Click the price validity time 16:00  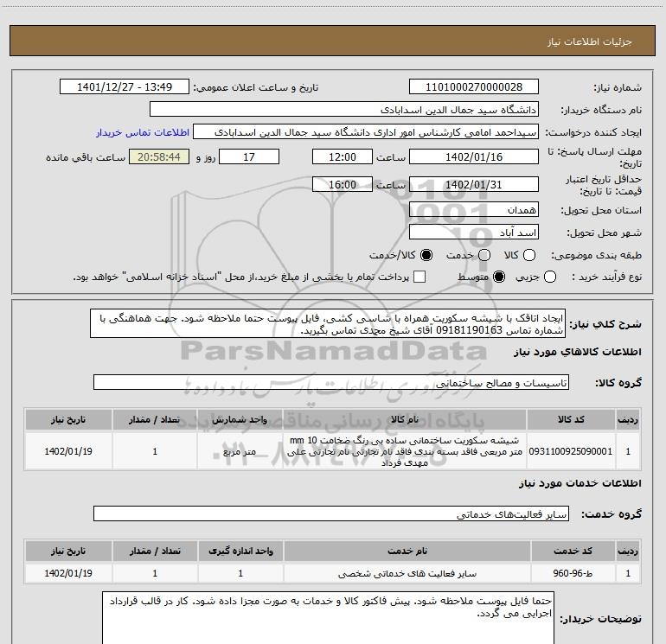pyautogui.click(x=343, y=184)
